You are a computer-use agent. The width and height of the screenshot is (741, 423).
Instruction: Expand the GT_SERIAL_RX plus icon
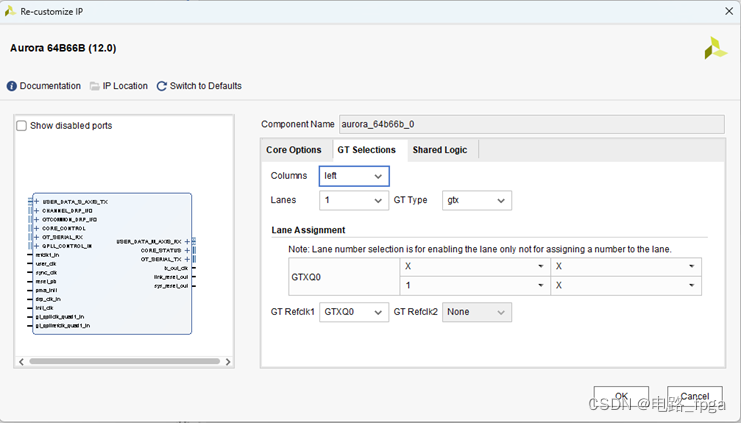tap(36, 237)
